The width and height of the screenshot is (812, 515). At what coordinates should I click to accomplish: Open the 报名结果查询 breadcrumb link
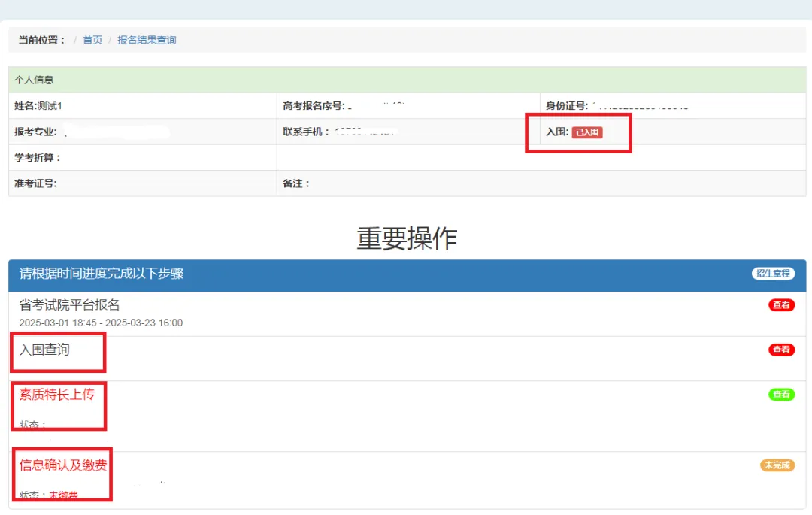tap(147, 40)
